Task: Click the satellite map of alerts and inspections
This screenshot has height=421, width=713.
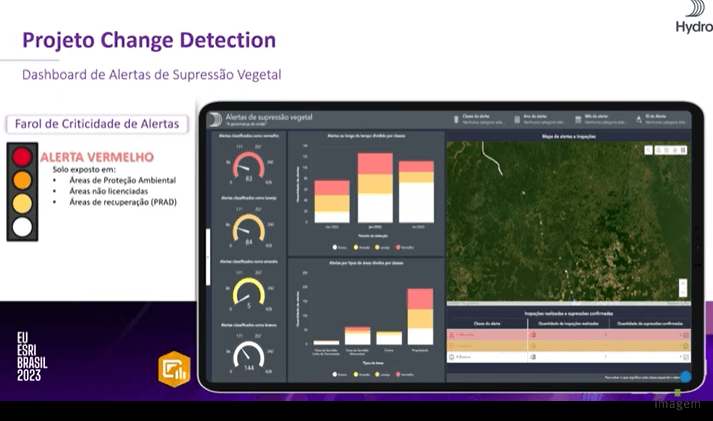Action: [x=567, y=220]
